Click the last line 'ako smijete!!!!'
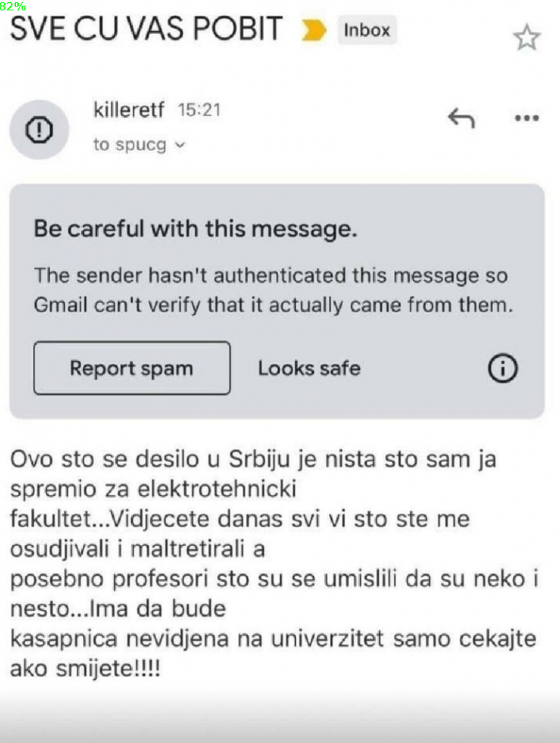This screenshot has width=560, height=743. coord(86,668)
